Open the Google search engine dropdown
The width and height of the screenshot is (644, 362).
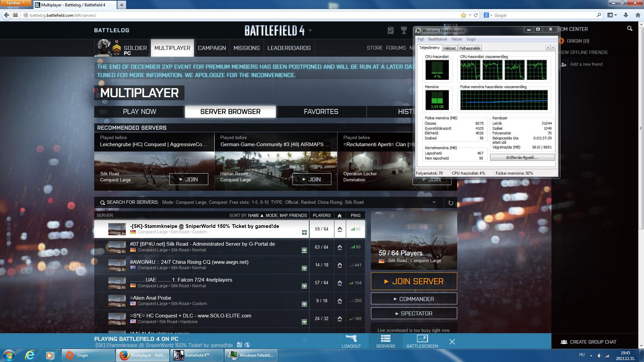tap(488, 15)
